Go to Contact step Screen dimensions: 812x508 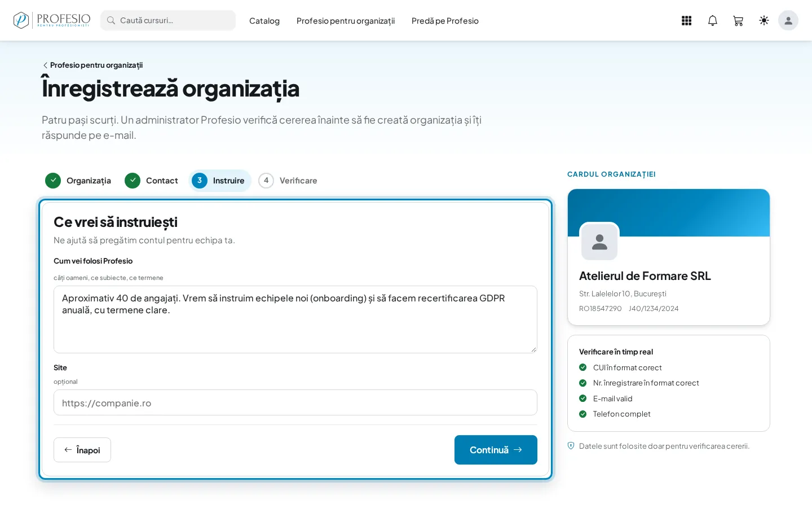[x=151, y=181]
